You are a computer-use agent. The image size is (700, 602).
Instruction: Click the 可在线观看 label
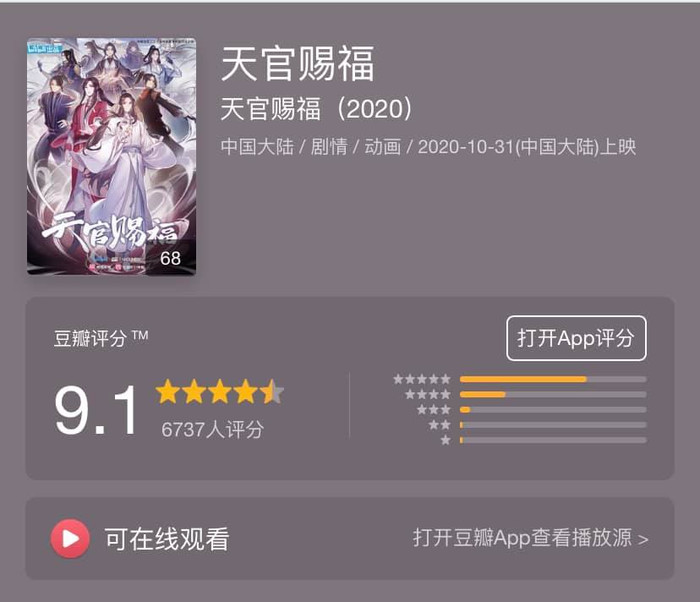point(167,539)
